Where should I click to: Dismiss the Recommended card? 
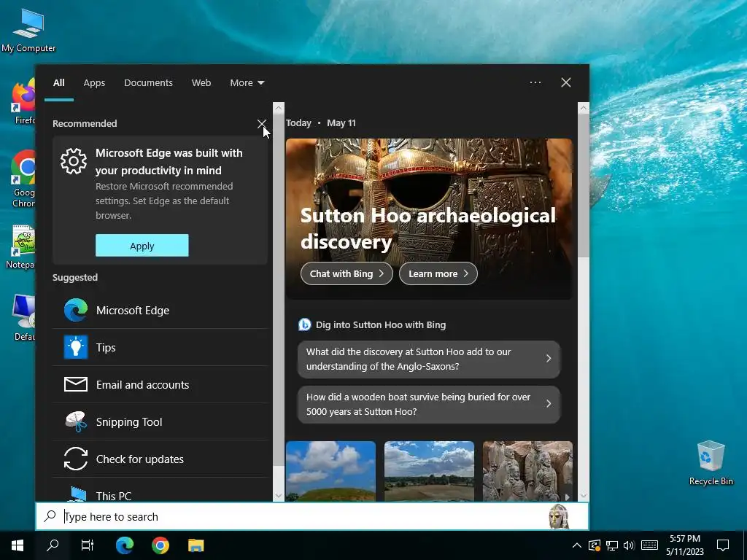coord(262,124)
